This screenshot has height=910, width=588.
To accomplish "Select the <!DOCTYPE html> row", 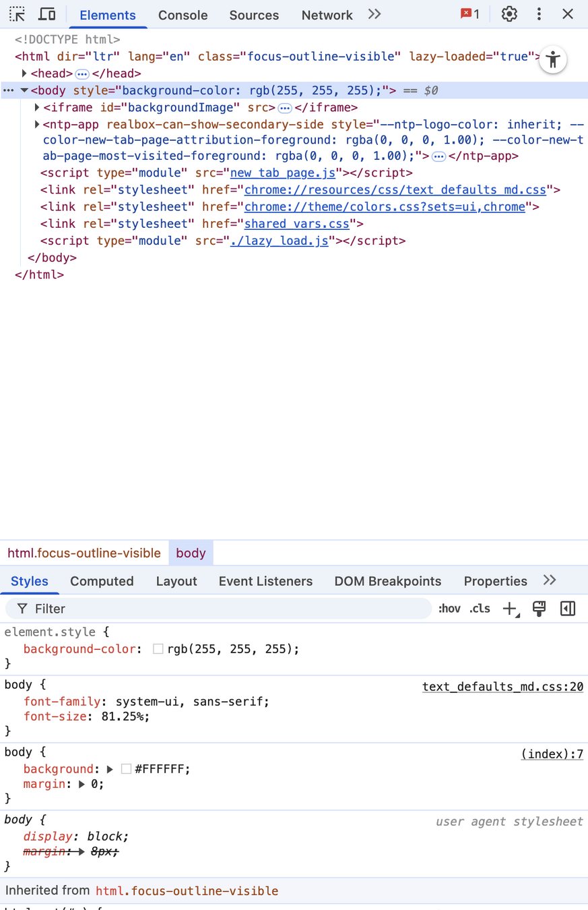I will click(294, 40).
